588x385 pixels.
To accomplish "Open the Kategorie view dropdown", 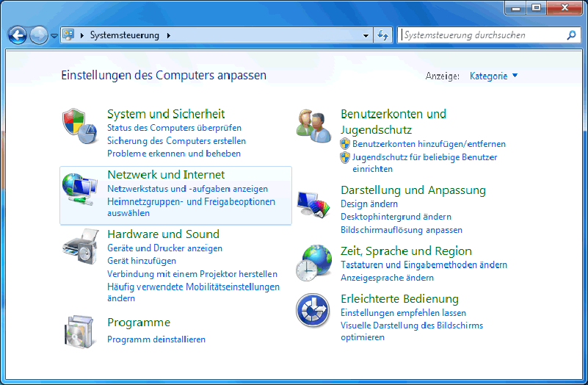I will [x=493, y=76].
